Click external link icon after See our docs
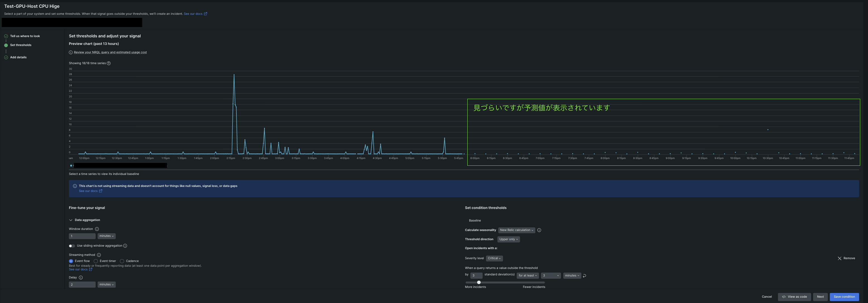 205,14
